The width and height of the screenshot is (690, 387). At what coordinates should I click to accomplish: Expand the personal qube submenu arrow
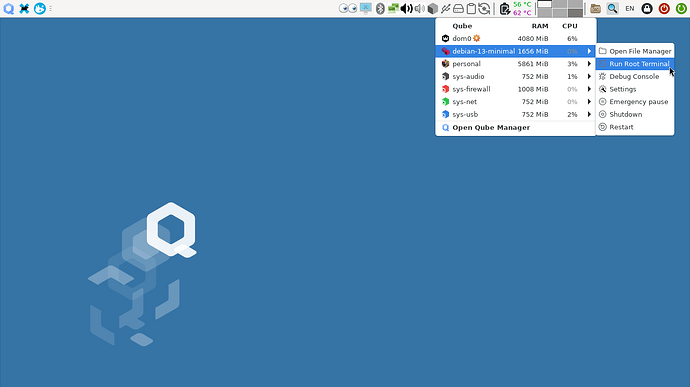tap(589, 64)
